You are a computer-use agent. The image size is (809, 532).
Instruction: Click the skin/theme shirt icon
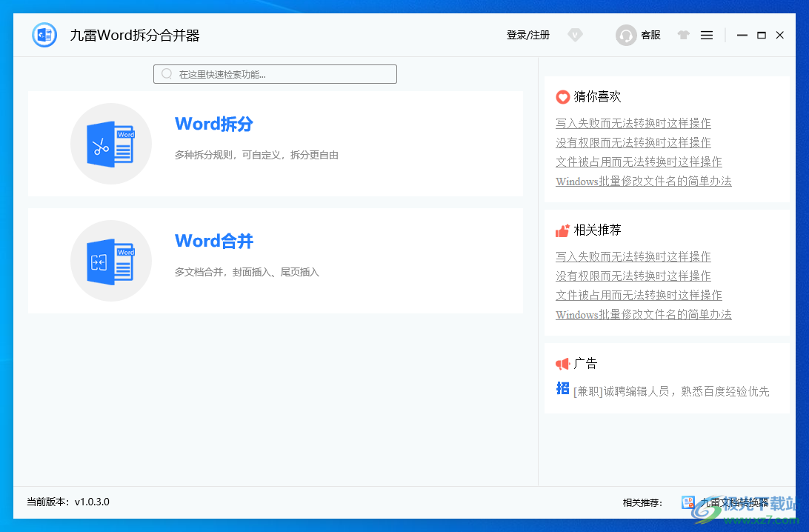click(682, 34)
